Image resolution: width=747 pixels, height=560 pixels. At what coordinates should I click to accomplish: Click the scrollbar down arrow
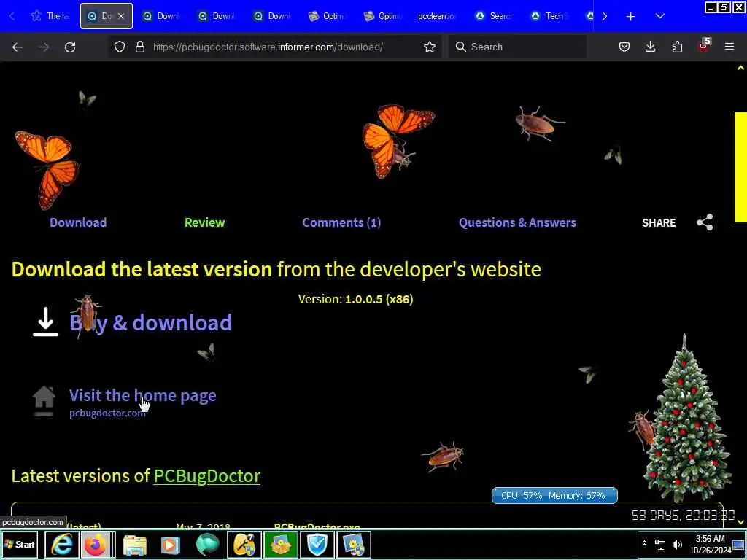click(740, 522)
